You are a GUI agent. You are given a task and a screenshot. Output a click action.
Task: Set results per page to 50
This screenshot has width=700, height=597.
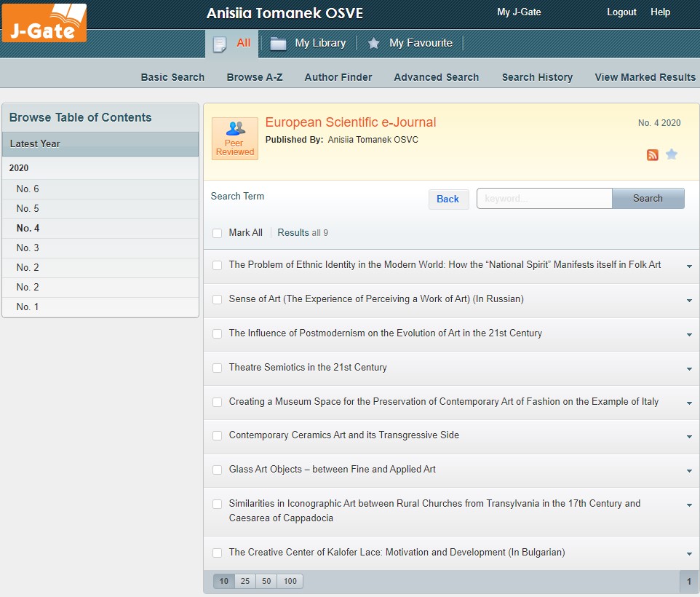[x=266, y=581]
